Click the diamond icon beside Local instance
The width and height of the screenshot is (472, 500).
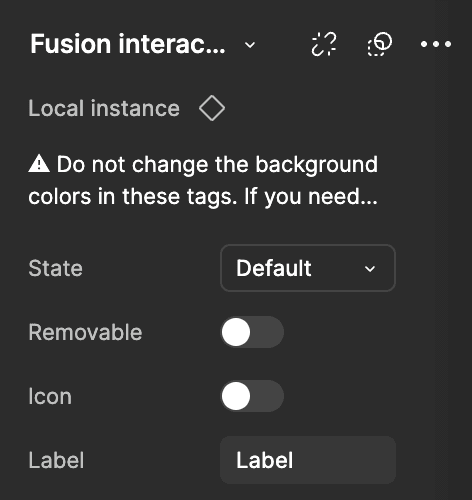click(x=212, y=108)
